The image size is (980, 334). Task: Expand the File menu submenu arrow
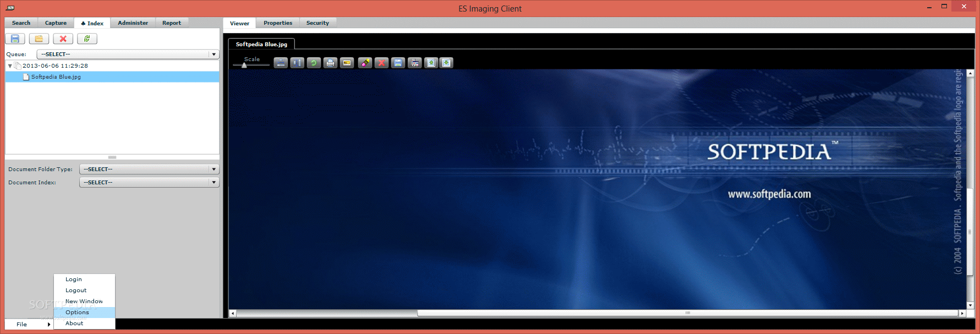coord(49,325)
